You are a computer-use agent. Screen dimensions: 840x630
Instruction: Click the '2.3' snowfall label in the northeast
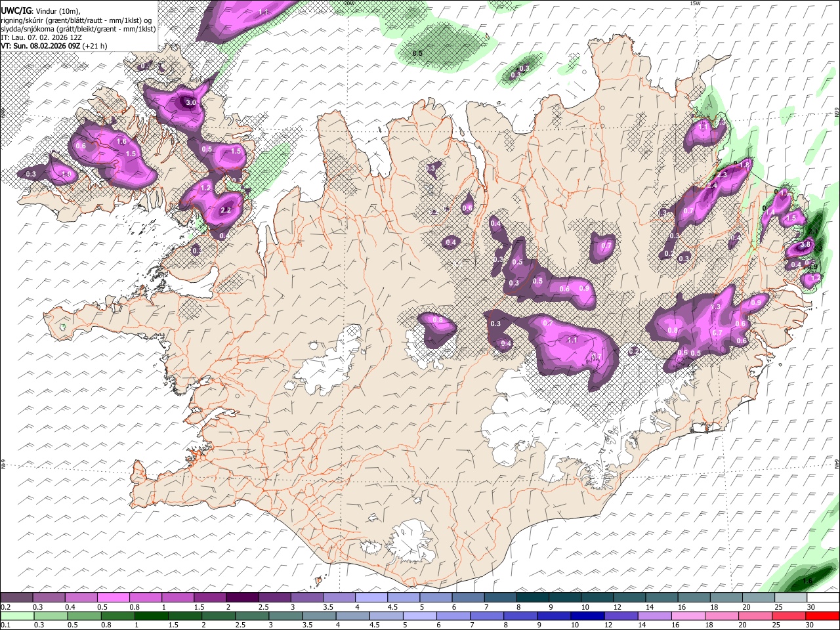point(723,175)
